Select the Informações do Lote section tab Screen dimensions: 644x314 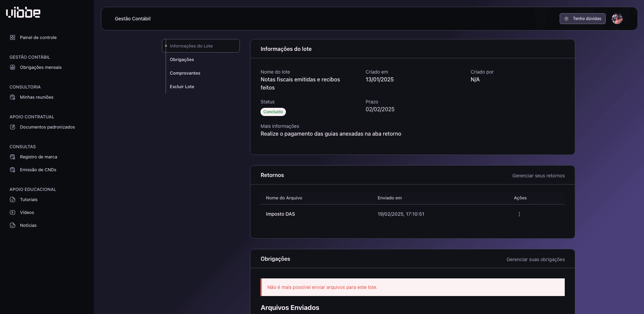click(191, 46)
